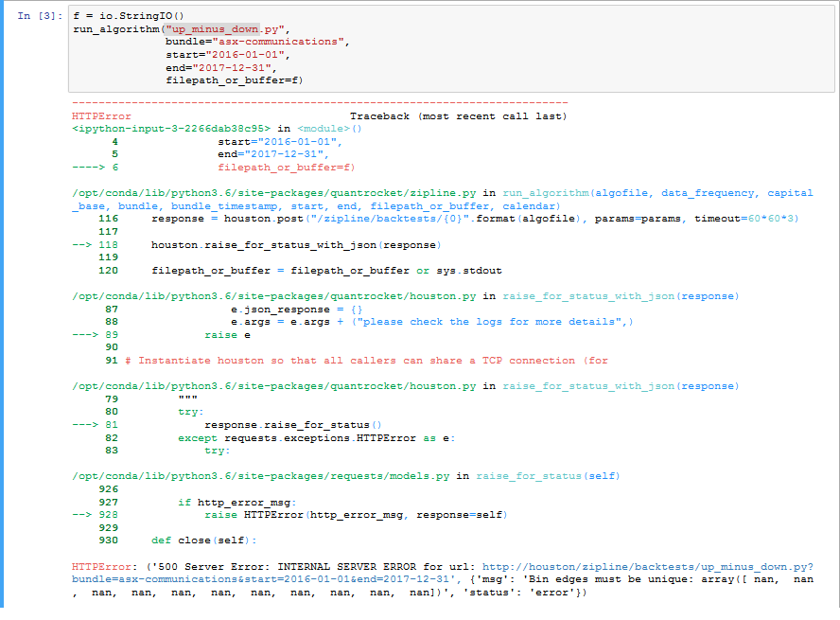Click the red HTTPError heading above the ipython-input line

(101, 116)
